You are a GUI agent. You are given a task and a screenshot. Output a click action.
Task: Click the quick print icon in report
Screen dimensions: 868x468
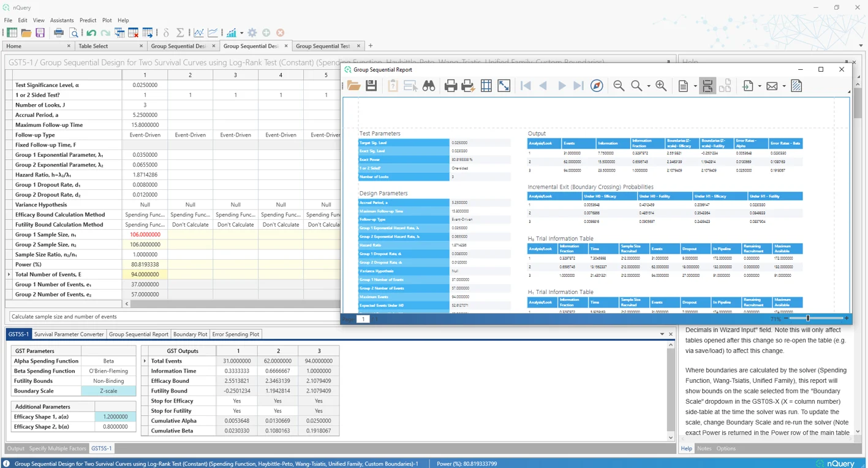[469, 86]
